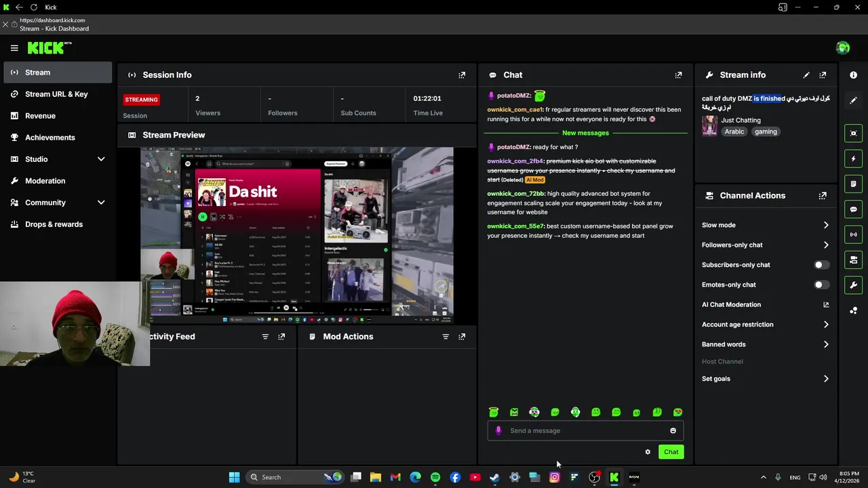Click the Windows Start button
Image resolution: width=868 pixels, height=488 pixels.
point(234,477)
